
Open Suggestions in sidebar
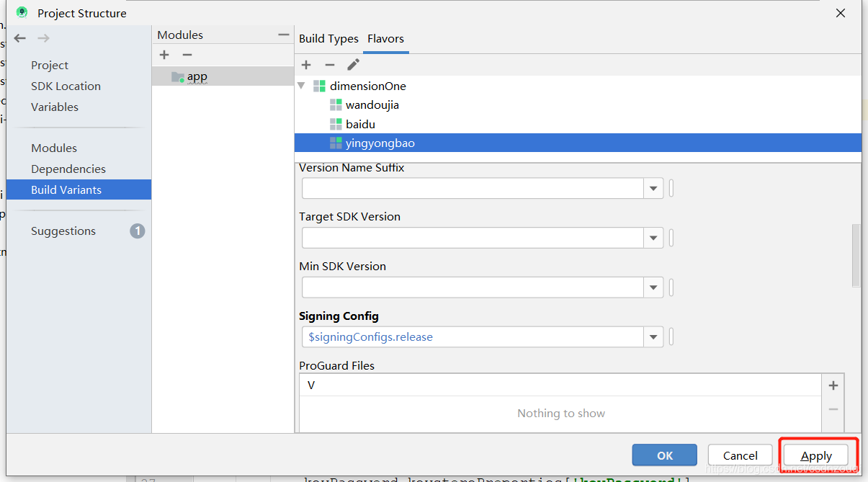63,231
